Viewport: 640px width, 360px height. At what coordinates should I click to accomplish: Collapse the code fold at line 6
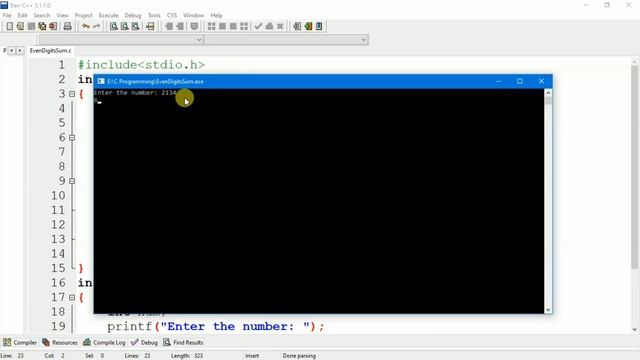pyautogui.click(x=72, y=138)
